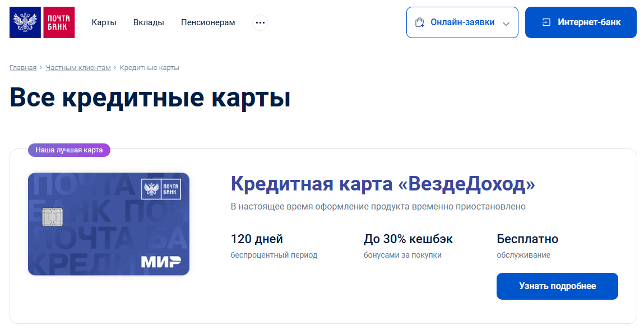Click the 120 дней interest-free period text
The height and width of the screenshot is (335, 644).
tap(257, 239)
